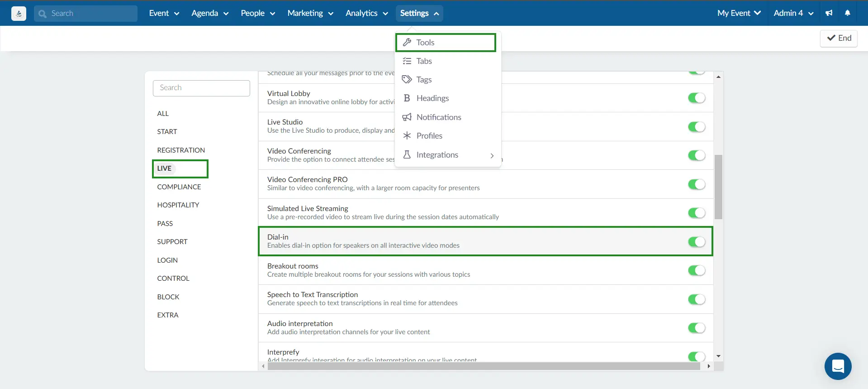Image resolution: width=868 pixels, height=389 pixels.
Task: Open the Admin 4 account dropdown
Action: pos(793,13)
